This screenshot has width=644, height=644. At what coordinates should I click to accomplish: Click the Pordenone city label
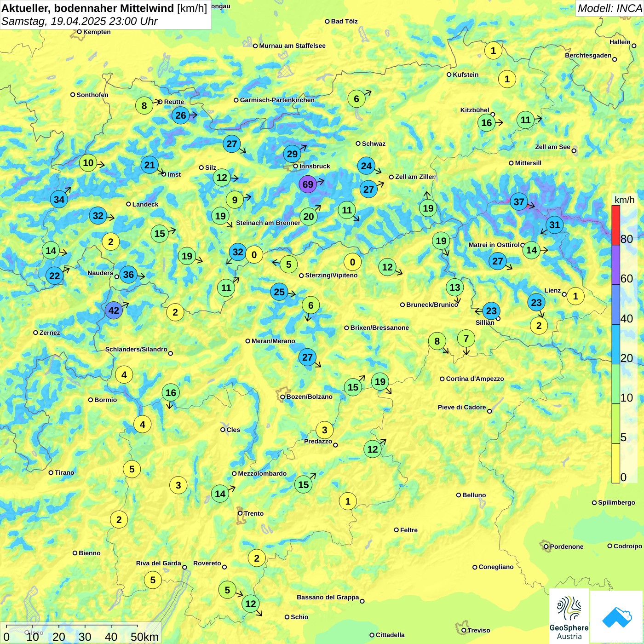coord(567,546)
